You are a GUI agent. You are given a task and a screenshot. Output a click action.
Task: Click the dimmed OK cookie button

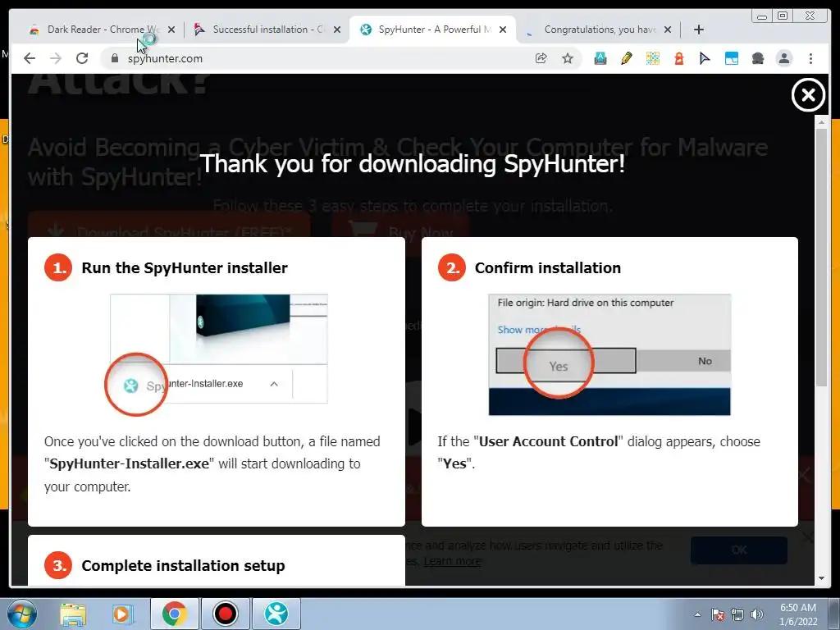click(739, 550)
